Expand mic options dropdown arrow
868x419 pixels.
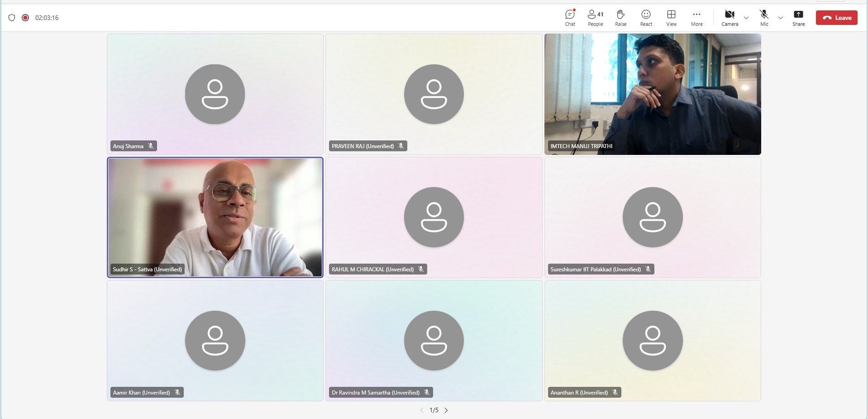pyautogui.click(x=781, y=18)
